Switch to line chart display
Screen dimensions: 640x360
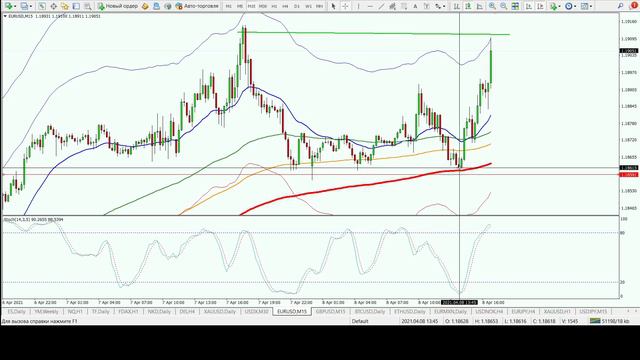tap(479, 6)
